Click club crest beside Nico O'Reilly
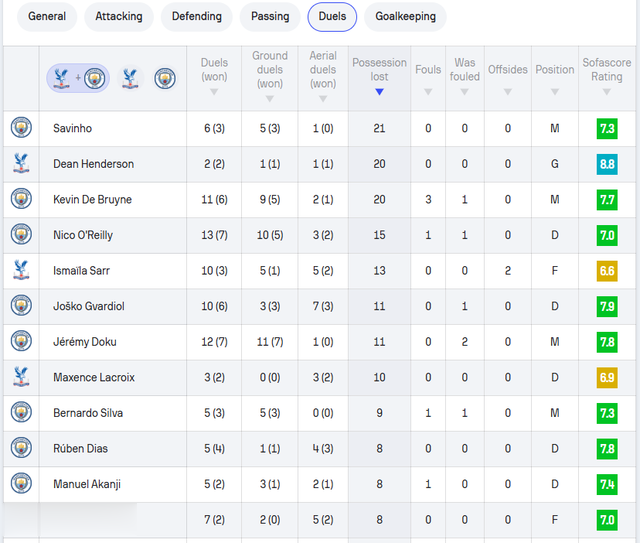 click(x=21, y=234)
